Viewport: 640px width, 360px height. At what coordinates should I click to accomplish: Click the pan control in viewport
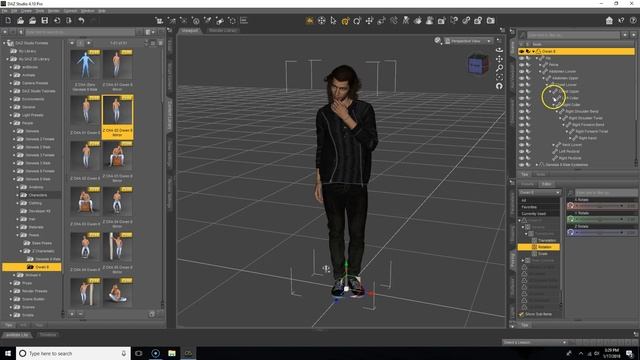(x=499, y=59)
